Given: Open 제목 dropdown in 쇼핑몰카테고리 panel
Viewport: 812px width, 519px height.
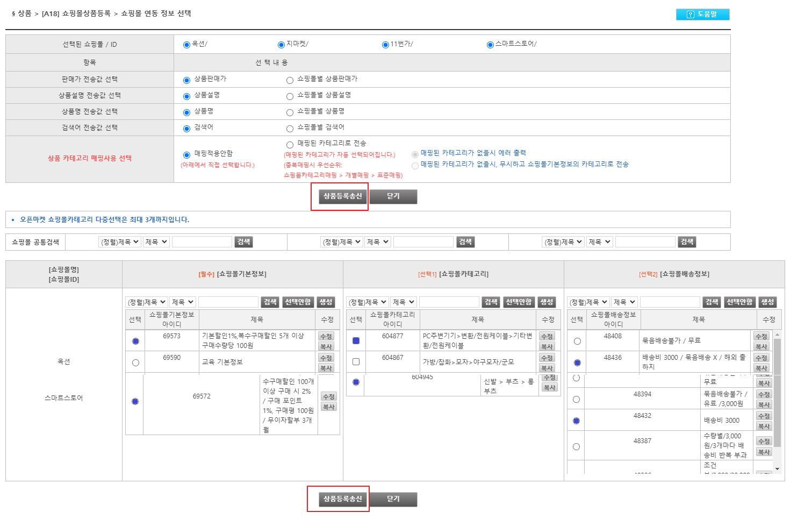Looking at the screenshot, I should coord(403,302).
